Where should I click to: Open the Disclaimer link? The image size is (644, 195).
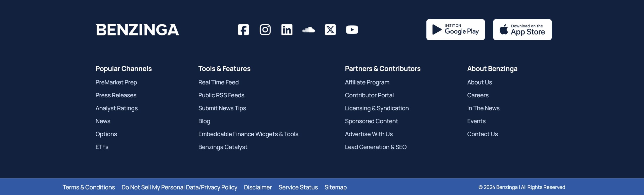point(258,187)
